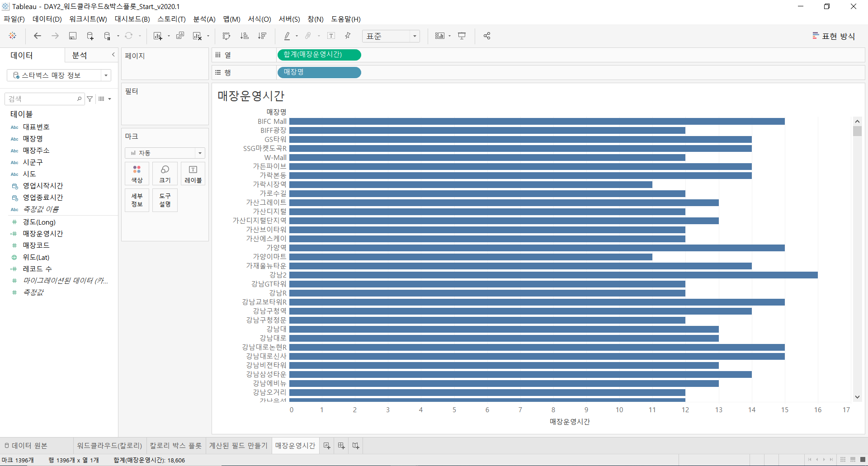The image size is (868, 466).
Task: Open the 서식(O) menu
Action: [259, 19]
